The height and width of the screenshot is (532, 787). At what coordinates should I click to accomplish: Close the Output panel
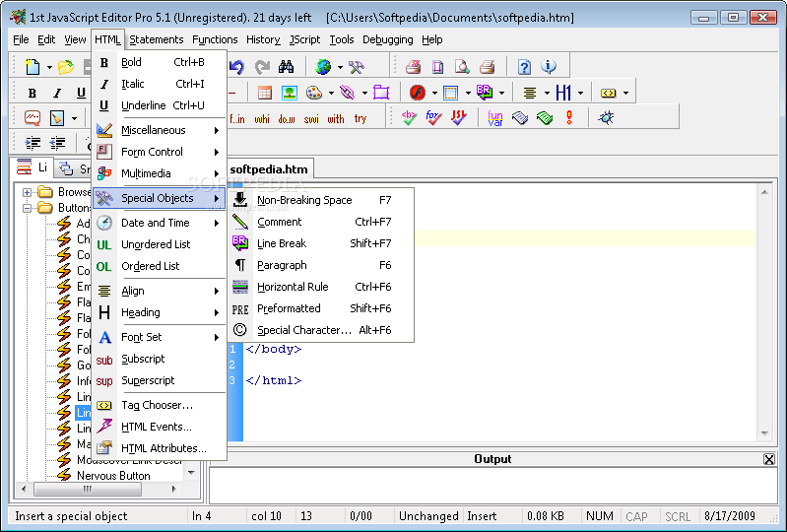click(769, 459)
